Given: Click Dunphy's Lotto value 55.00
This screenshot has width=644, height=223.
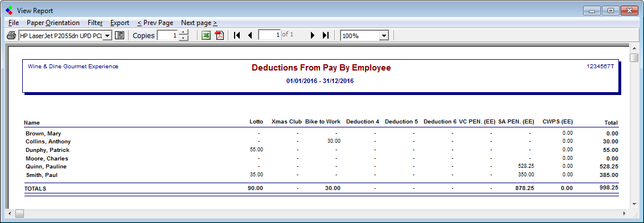Looking at the screenshot, I should pyautogui.click(x=256, y=150).
